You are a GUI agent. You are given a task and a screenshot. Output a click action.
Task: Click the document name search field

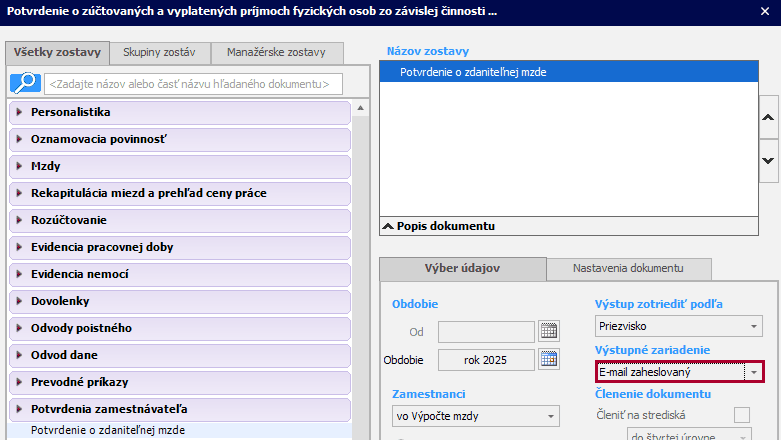coord(193,83)
